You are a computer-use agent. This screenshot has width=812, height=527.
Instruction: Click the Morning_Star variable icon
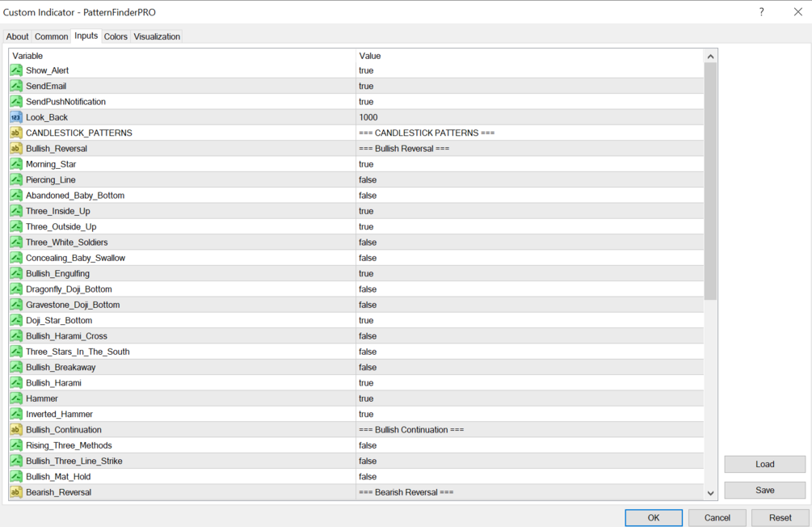(x=16, y=164)
